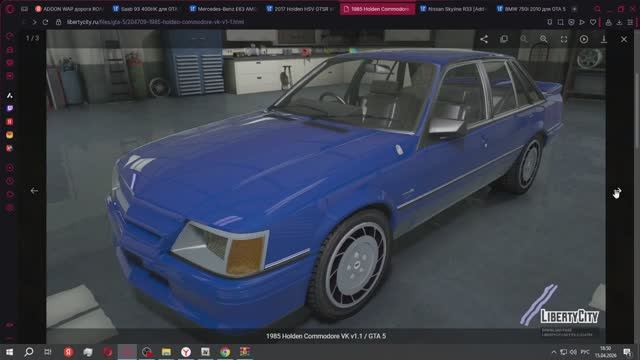Open Windows search from the taskbar magnifier
Viewport: 640px width, 360px height.
click(29, 351)
